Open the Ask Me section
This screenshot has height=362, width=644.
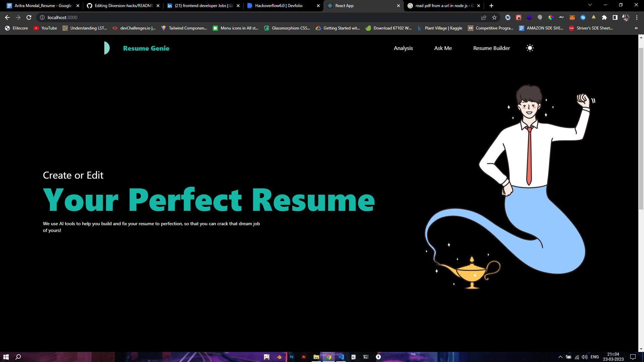(443, 48)
